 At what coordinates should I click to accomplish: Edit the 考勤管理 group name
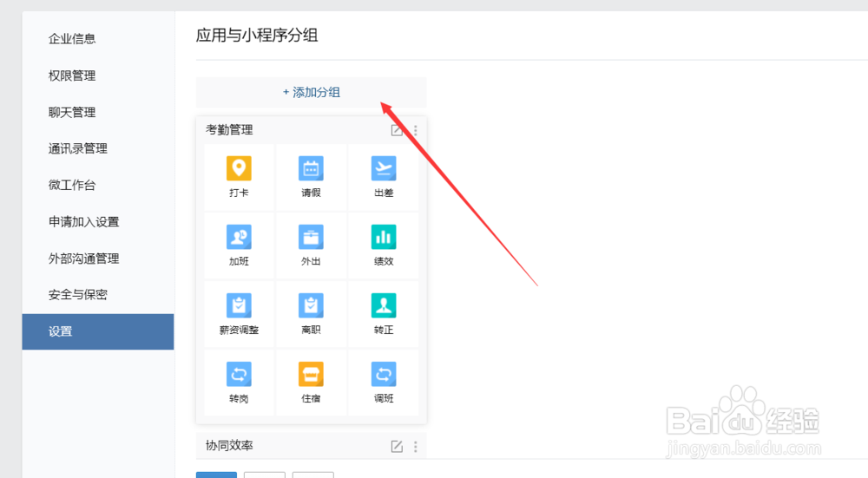(x=397, y=130)
